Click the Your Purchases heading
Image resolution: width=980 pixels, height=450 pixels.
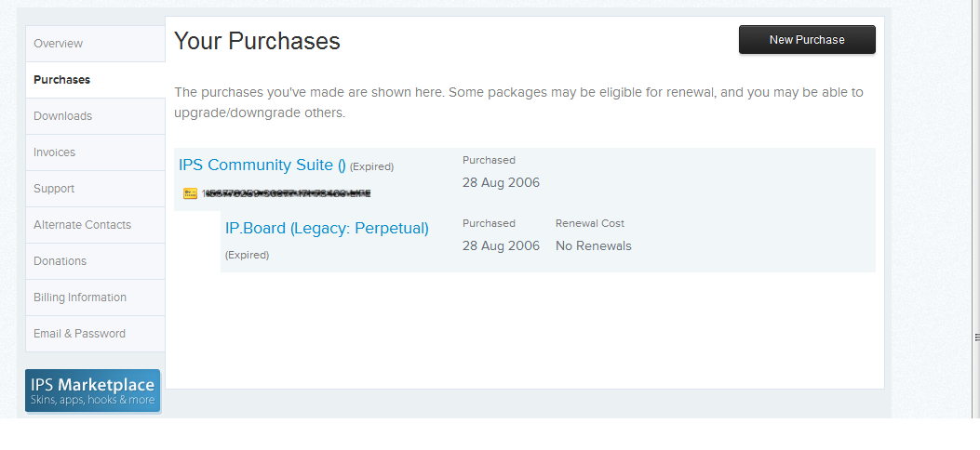pos(257,41)
